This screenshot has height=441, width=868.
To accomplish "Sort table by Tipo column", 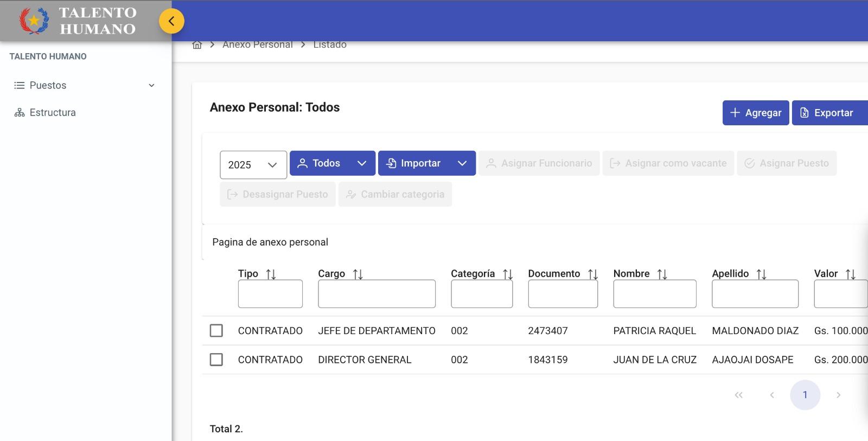I will pos(271,274).
